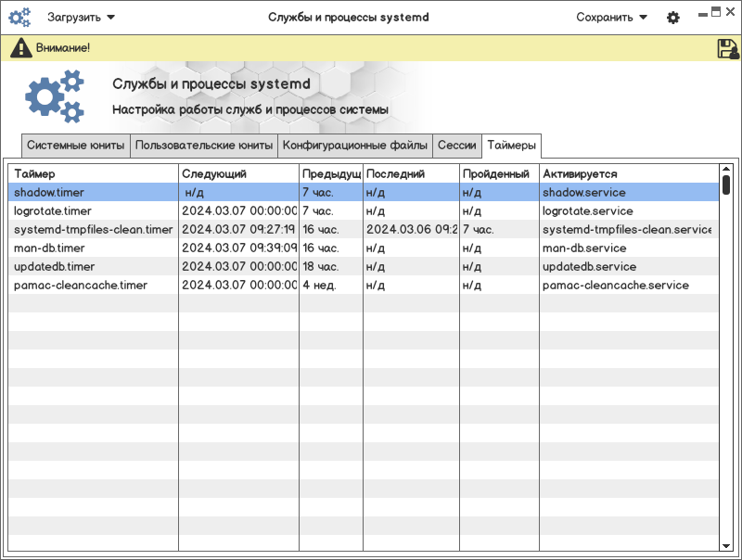Maximize the application window
742x560 pixels.
715,11
